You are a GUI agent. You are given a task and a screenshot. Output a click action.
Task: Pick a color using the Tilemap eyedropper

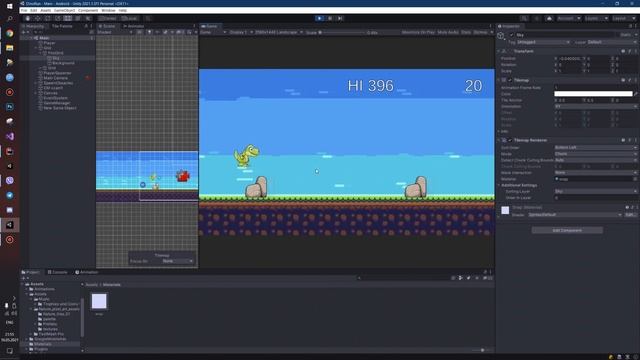tap(636, 94)
